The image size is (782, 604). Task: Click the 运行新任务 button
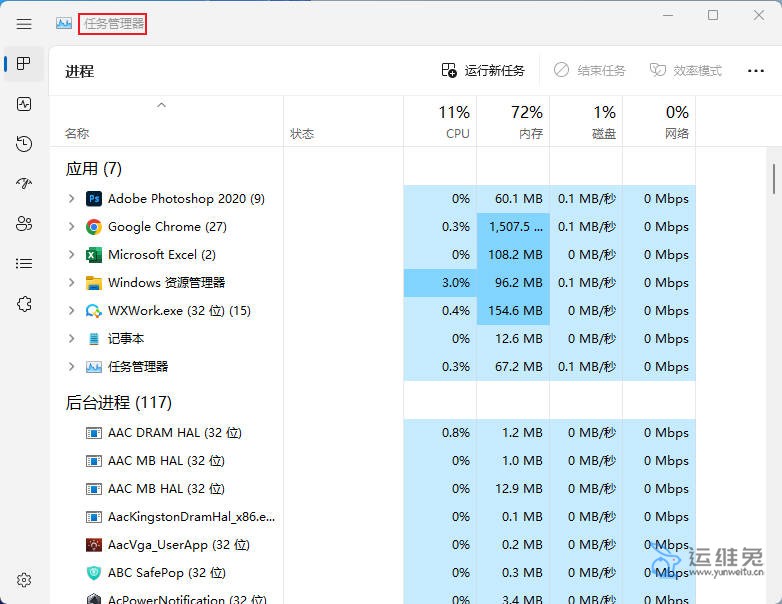pos(483,70)
